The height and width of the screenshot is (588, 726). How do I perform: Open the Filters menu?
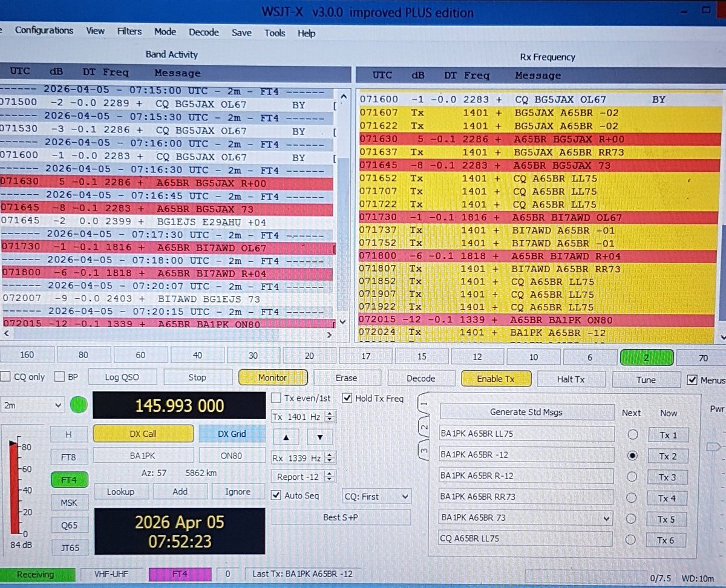click(129, 31)
